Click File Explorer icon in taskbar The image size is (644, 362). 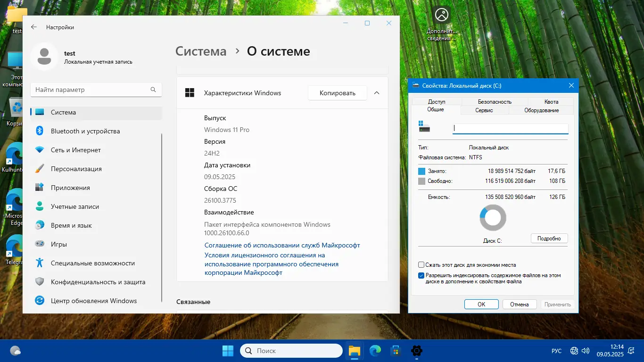click(354, 351)
